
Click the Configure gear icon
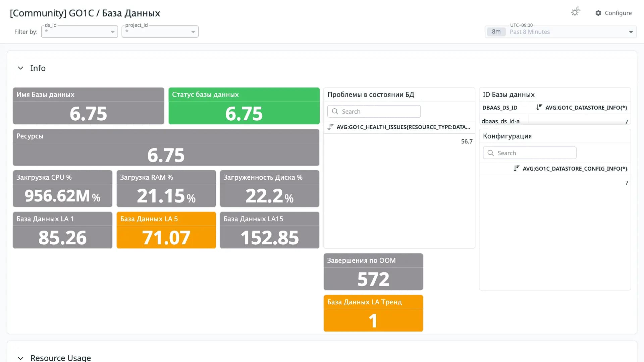[598, 13]
